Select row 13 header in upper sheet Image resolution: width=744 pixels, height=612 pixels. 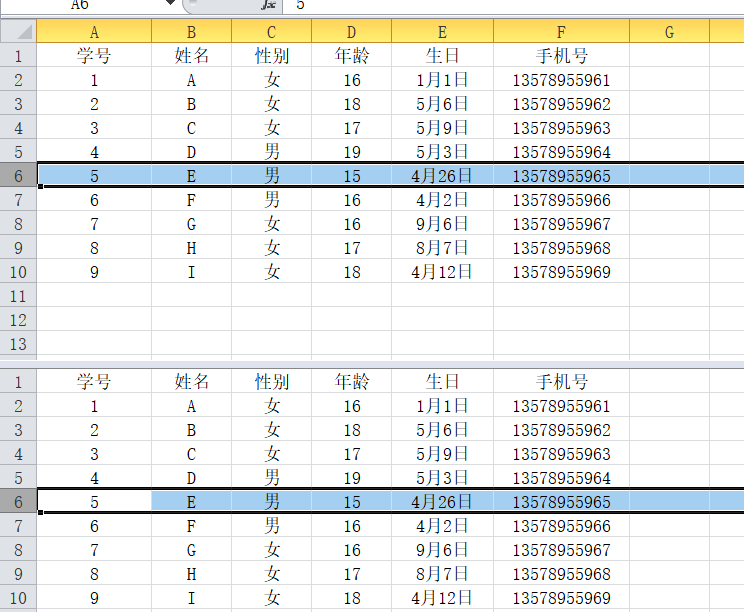point(18,344)
